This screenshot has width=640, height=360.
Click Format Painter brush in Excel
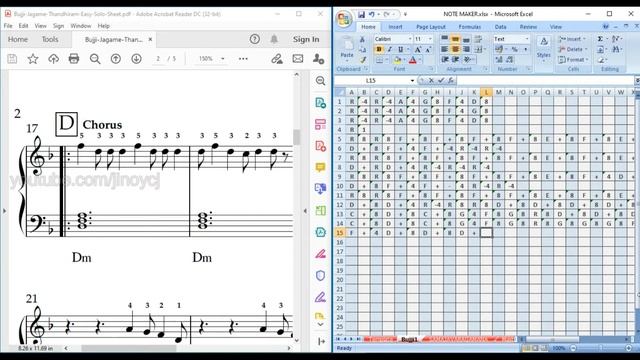362,60
